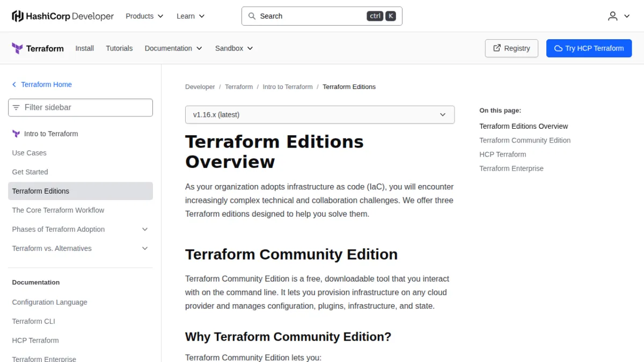Go to the Install page
The width and height of the screenshot is (644, 362).
85,48
